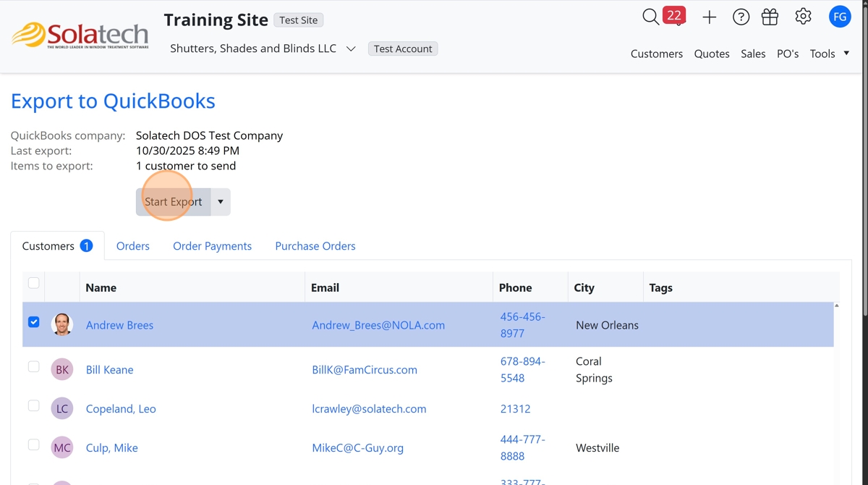Viewport: 868px width, 485px height.
Task: Open the help question mark icon
Action: (741, 17)
